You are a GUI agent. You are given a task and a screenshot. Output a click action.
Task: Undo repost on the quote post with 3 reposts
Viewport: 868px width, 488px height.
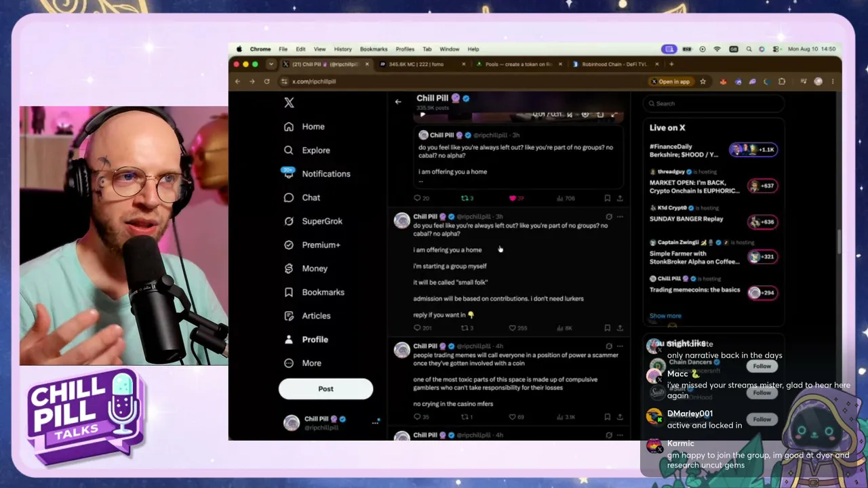tap(467, 199)
